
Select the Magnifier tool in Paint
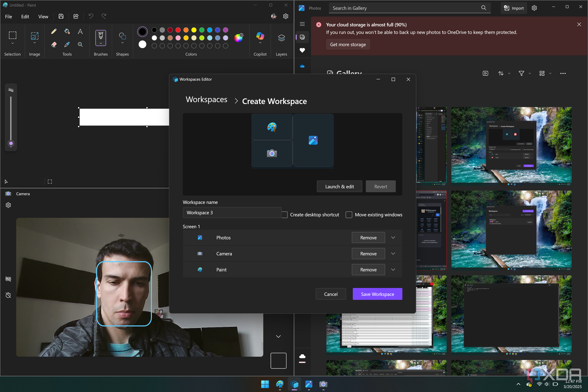coord(80,44)
